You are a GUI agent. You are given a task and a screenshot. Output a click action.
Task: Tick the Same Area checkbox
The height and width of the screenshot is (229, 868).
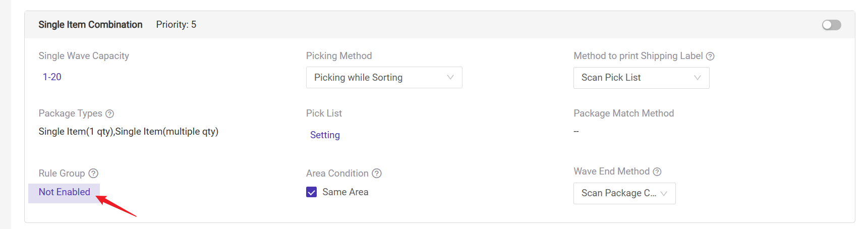pyautogui.click(x=312, y=192)
